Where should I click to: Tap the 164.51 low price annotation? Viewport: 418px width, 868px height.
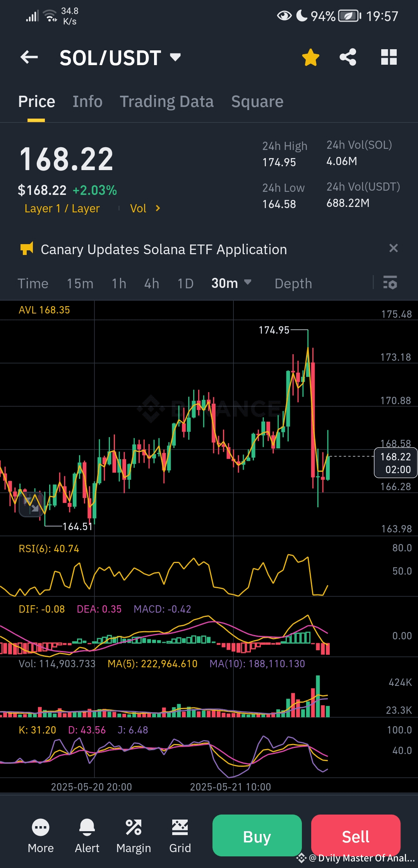click(x=77, y=527)
